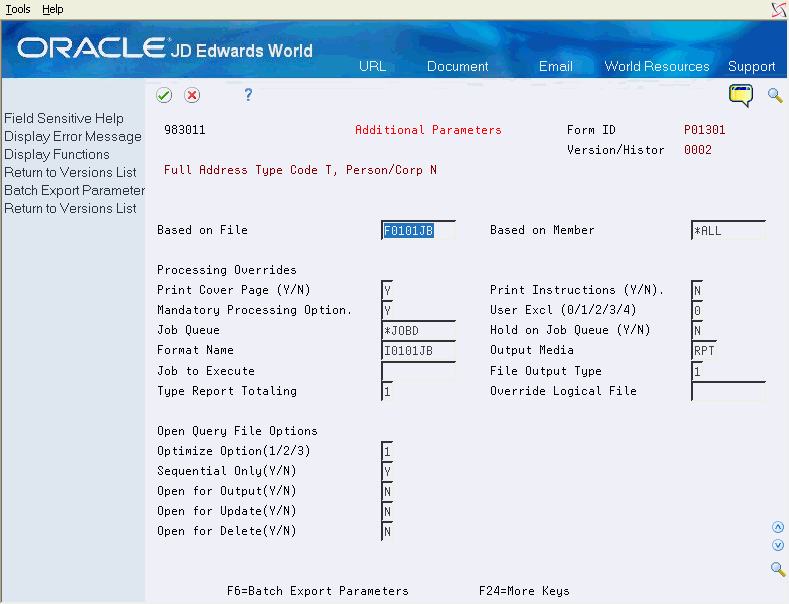Click the Type Report Totaling field
Image resolution: width=789 pixels, height=604 pixels.
point(387,392)
